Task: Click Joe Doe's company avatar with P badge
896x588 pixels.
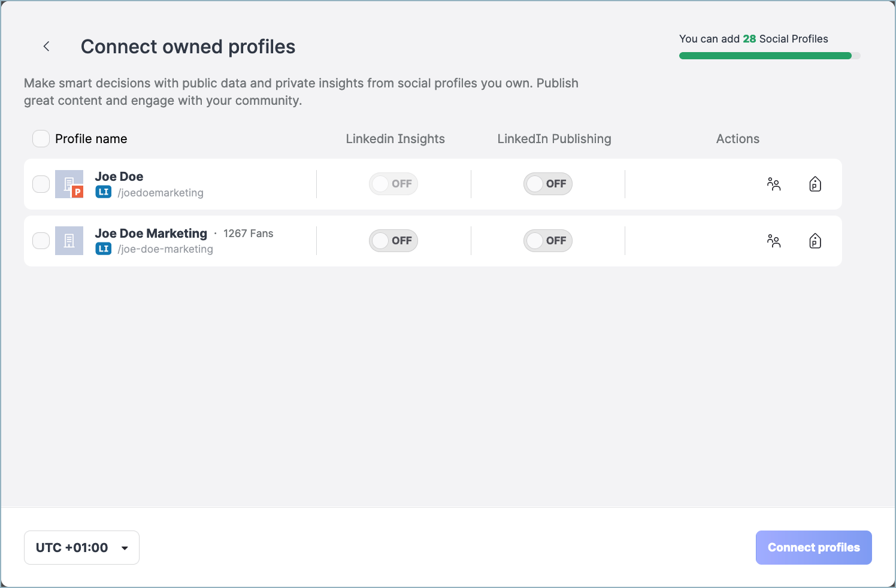Action: pos(69,184)
